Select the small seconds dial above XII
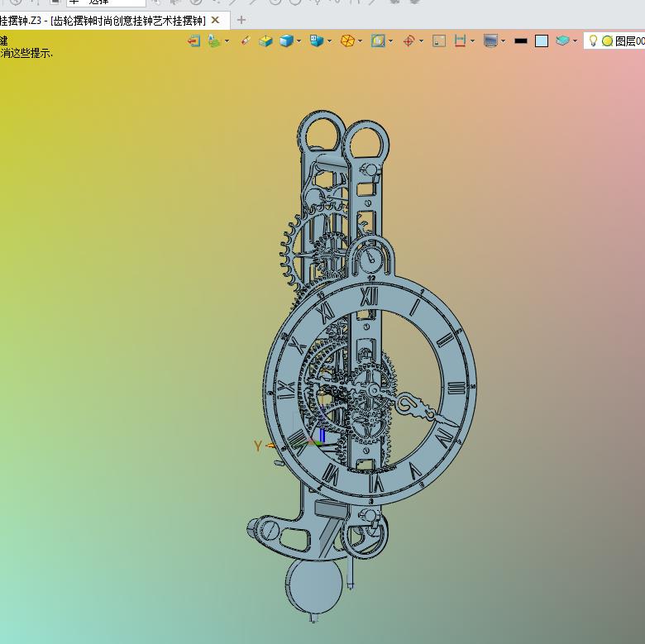 pos(371,259)
